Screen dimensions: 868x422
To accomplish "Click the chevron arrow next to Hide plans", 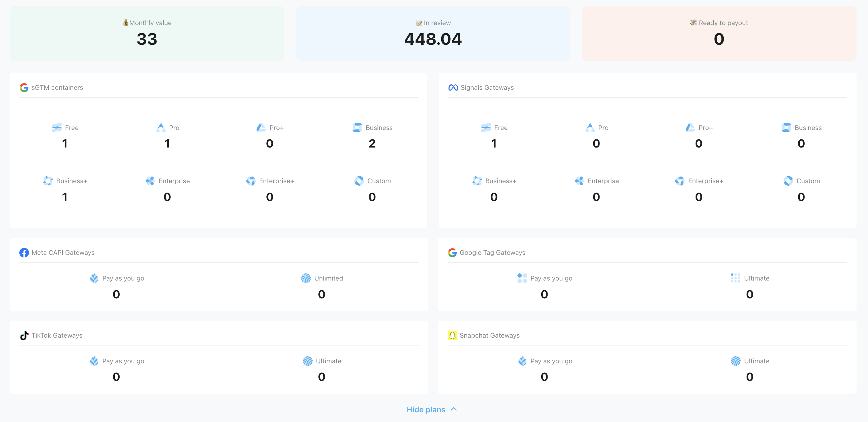I will [x=454, y=409].
